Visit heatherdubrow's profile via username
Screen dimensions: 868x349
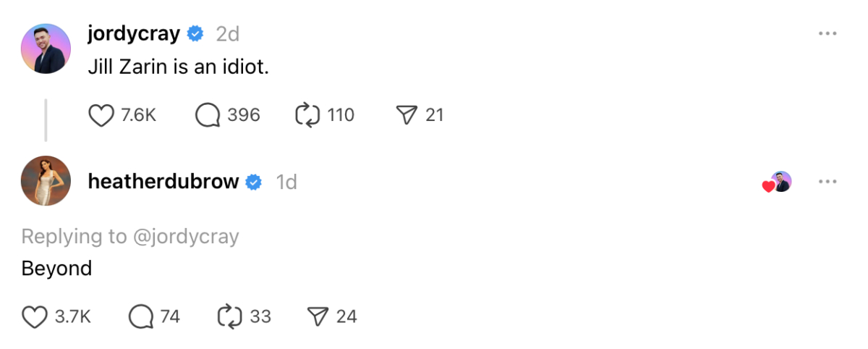click(163, 182)
